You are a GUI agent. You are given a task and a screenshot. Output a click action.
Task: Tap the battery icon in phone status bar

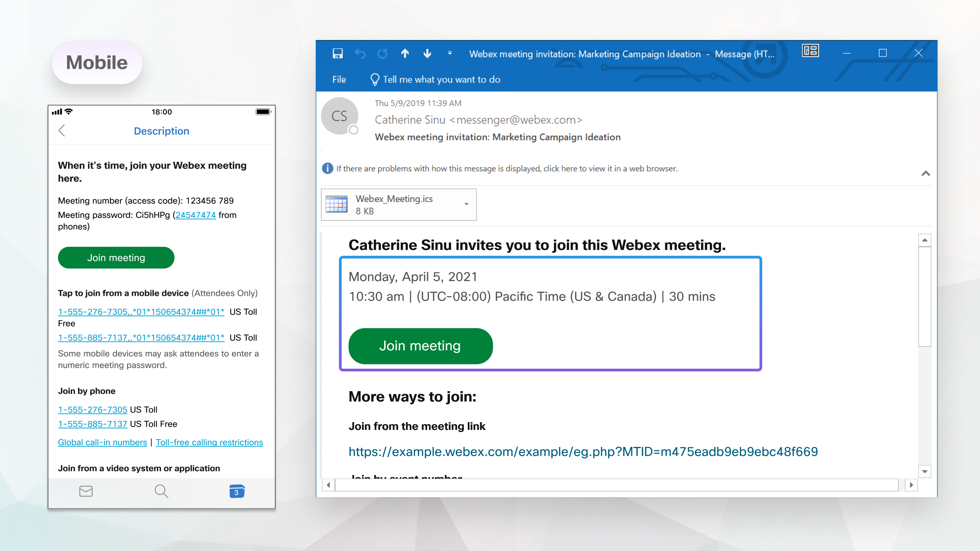[x=263, y=112]
